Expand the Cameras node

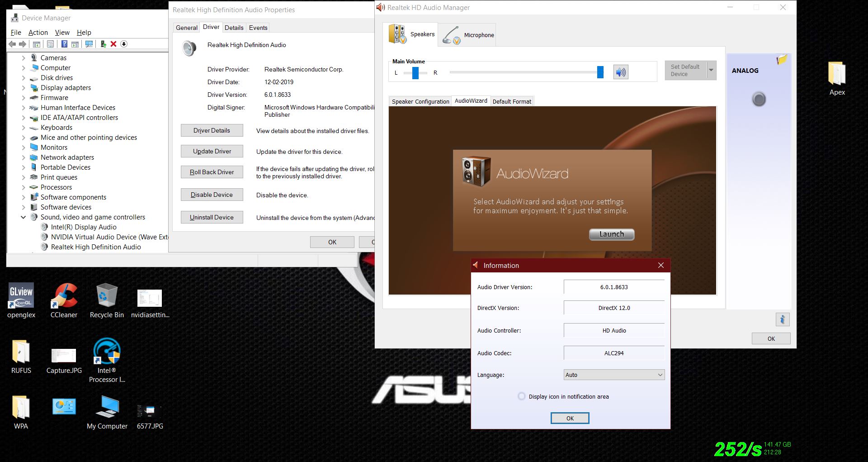click(x=24, y=58)
